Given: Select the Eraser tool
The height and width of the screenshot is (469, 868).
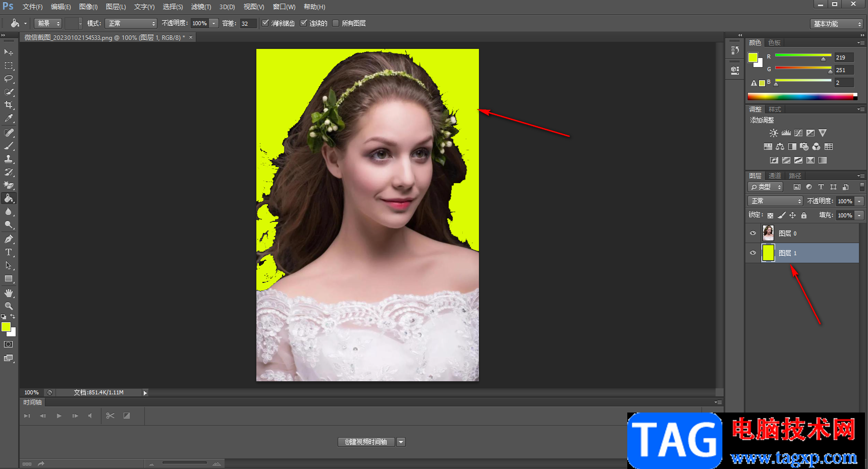Looking at the screenshot, I should (9, 185).
